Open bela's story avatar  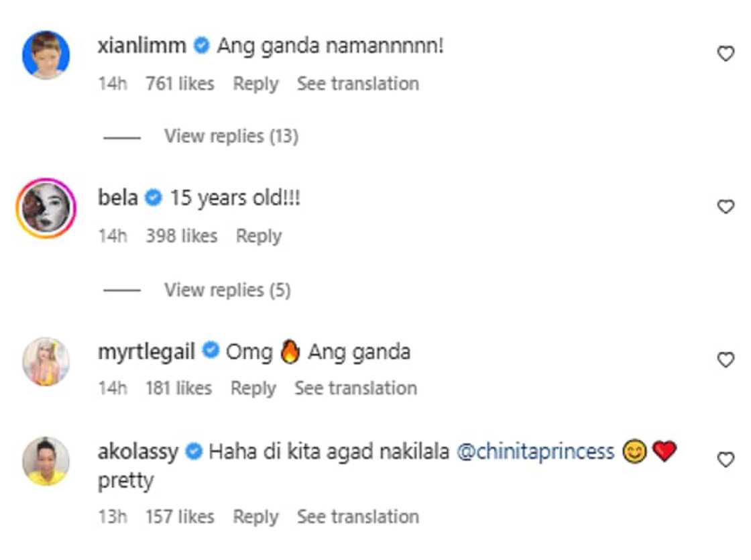pos(46,208)
